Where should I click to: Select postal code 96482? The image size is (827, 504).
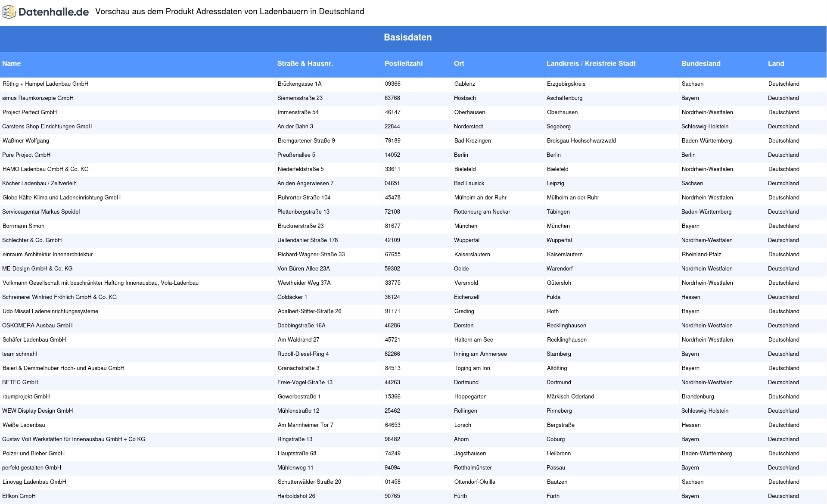pos(392,439)
